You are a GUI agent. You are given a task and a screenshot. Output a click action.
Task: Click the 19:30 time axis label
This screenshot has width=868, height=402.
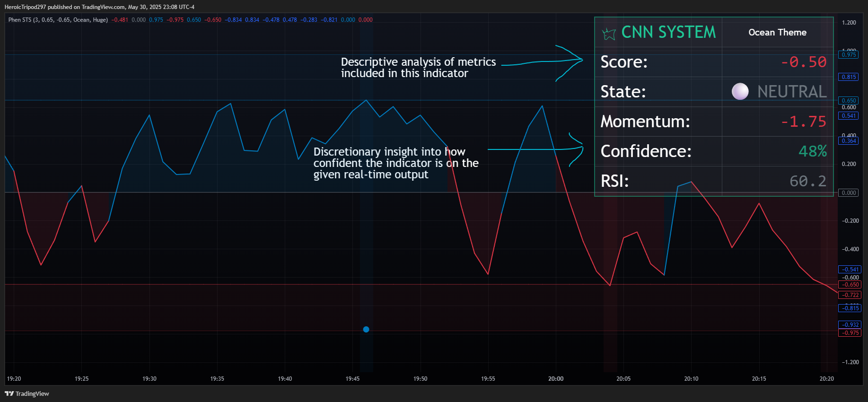149,379
